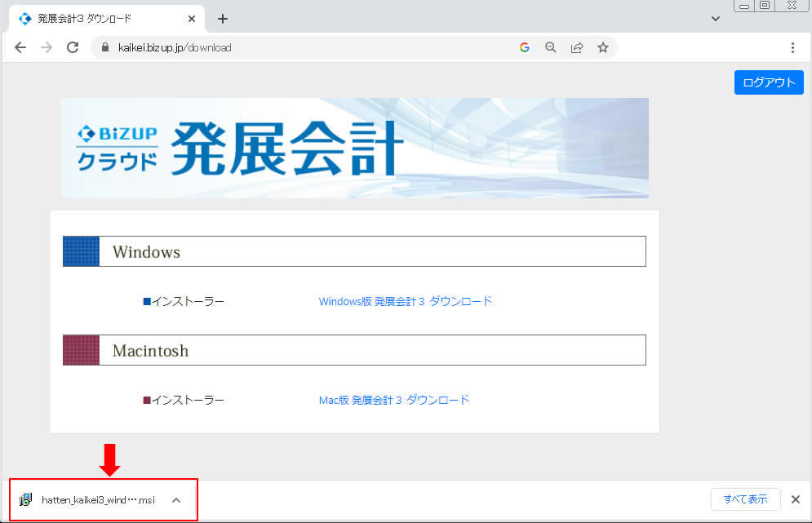
Task: Click the Windows インストーラー label
Action: 184,301
